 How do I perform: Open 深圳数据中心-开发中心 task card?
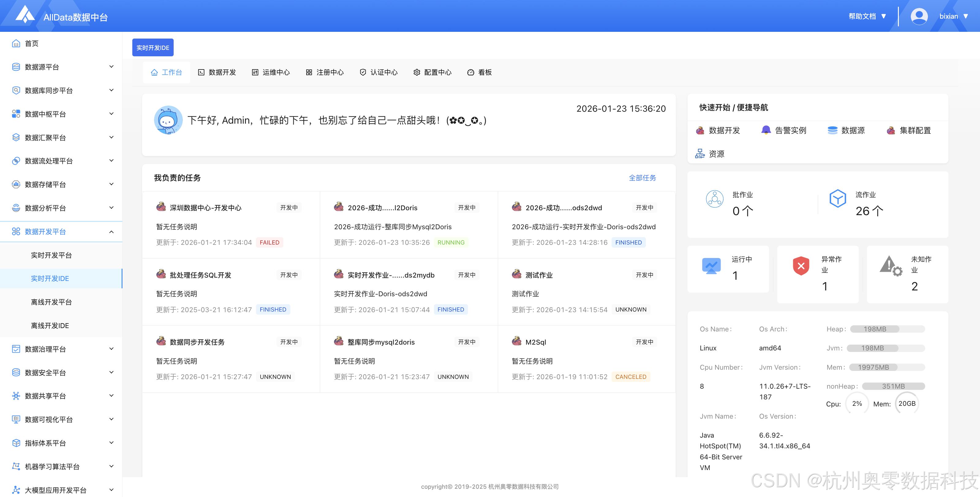point(205,207)
